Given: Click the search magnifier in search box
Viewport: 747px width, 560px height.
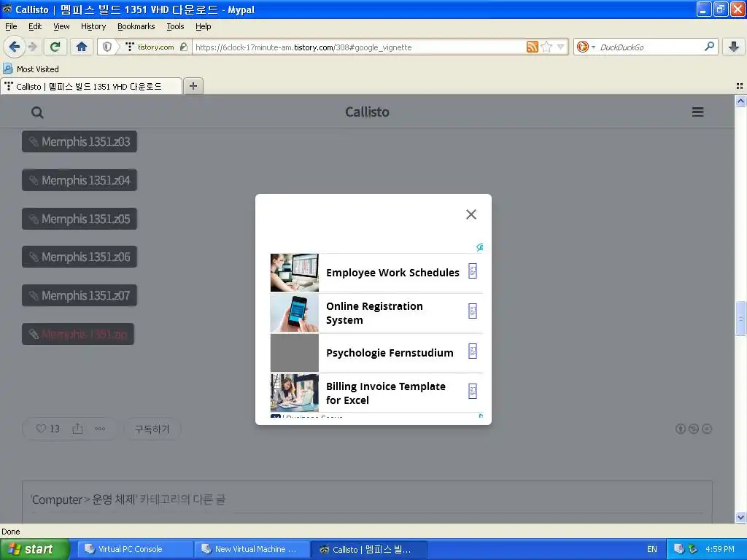Looking at the screenshot, I should click(709, 47).
